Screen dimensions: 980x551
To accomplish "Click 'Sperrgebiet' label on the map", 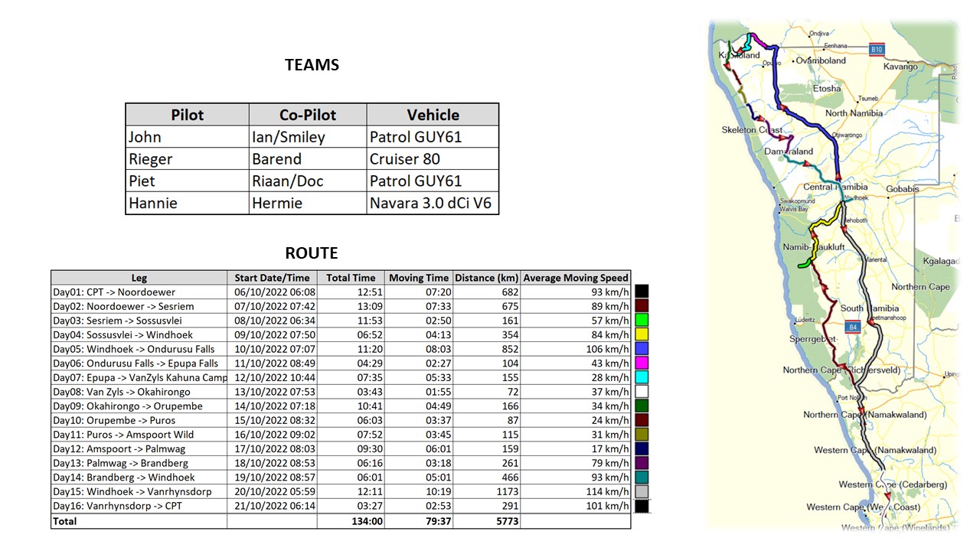I will pyautogui.click(x=813, y=339).
